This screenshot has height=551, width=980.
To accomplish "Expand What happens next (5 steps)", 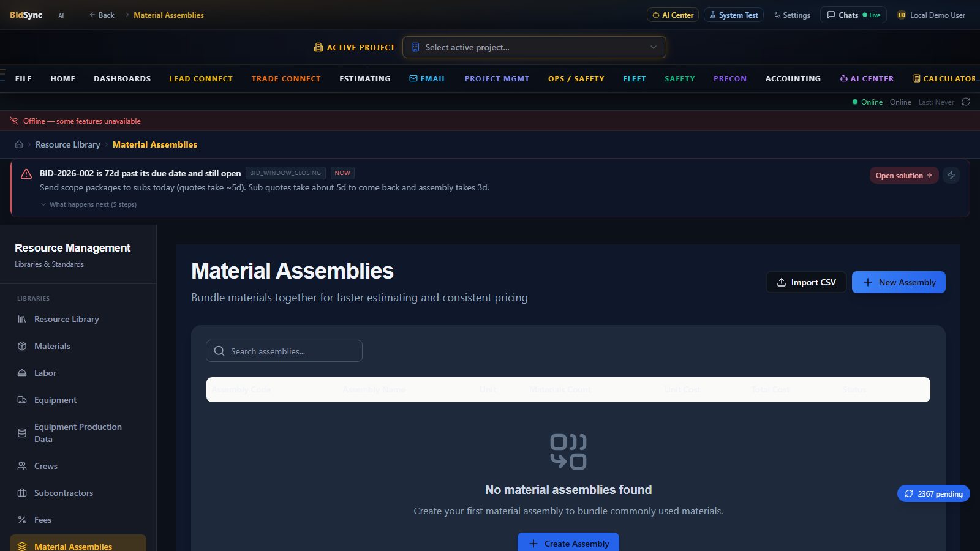I will [89, 204].
